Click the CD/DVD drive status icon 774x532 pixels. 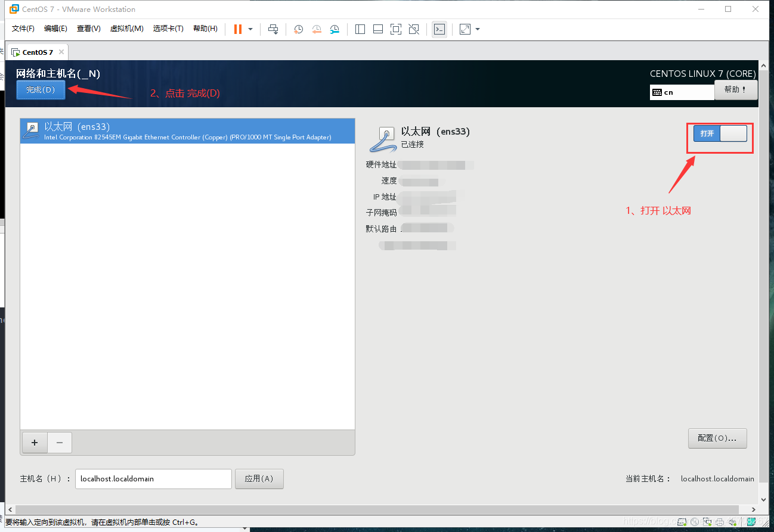(695, 522)
